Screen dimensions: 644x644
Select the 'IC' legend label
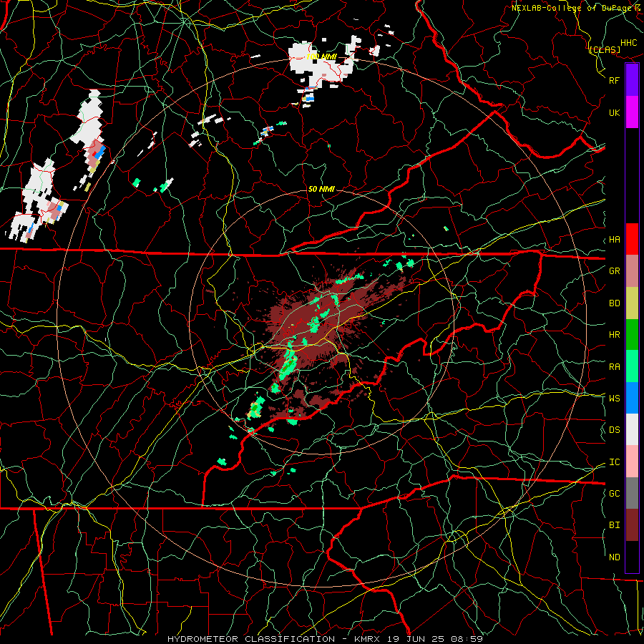pyautogui.click(x=614, y=462)
